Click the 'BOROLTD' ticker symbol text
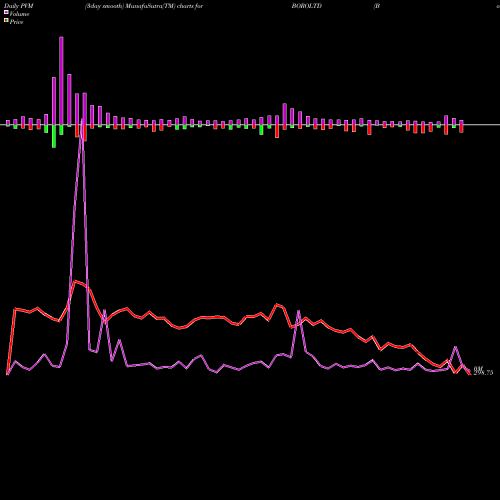Viewport: 500px width, 500px height. click(x=307, y=6)
